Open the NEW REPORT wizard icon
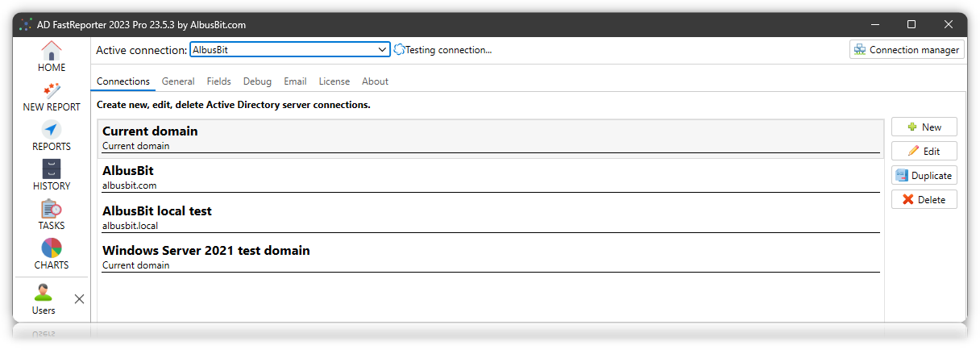980x350 pixels. [x=52, y=90]
